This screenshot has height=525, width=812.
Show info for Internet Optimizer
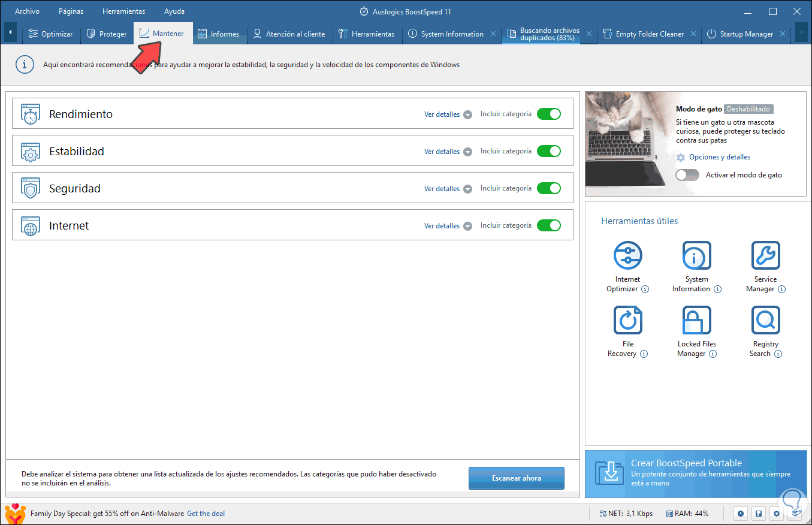point(645,289)
